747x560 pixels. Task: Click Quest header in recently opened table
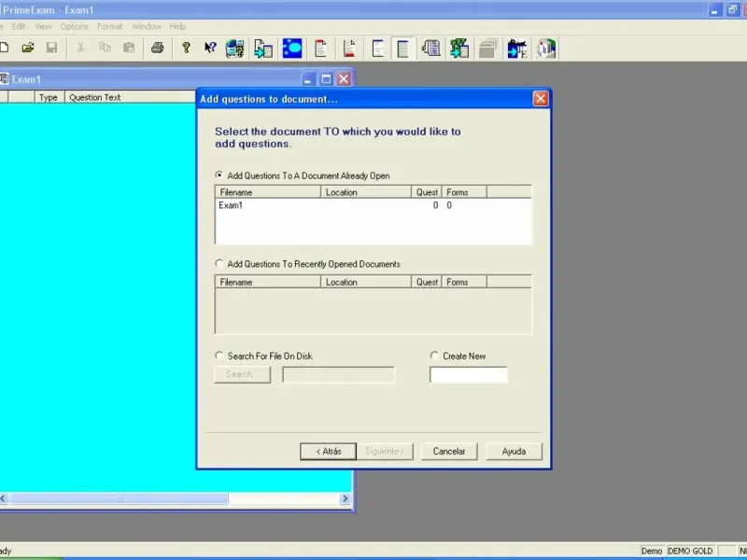(427, 282)
